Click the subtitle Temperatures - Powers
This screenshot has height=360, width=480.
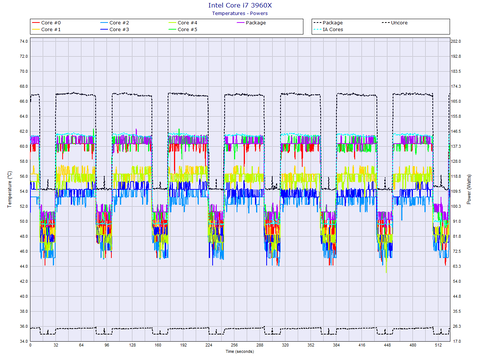point(240,13)
